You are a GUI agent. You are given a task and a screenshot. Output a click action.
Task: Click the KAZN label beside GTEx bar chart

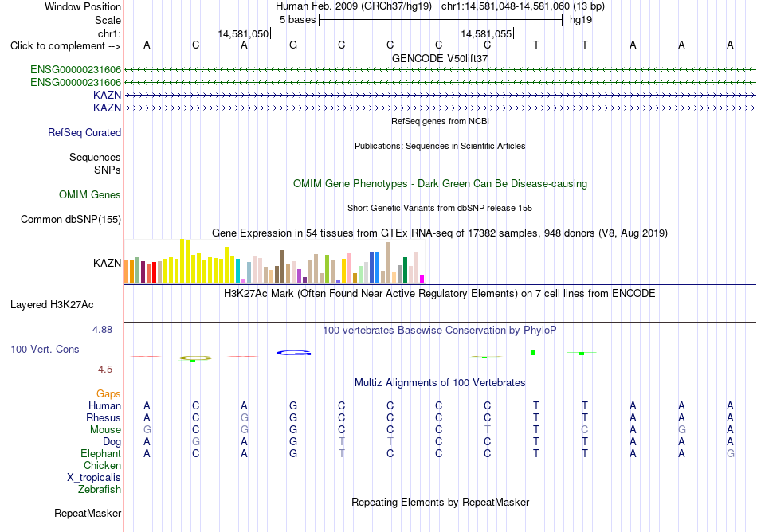pos(108,264)
